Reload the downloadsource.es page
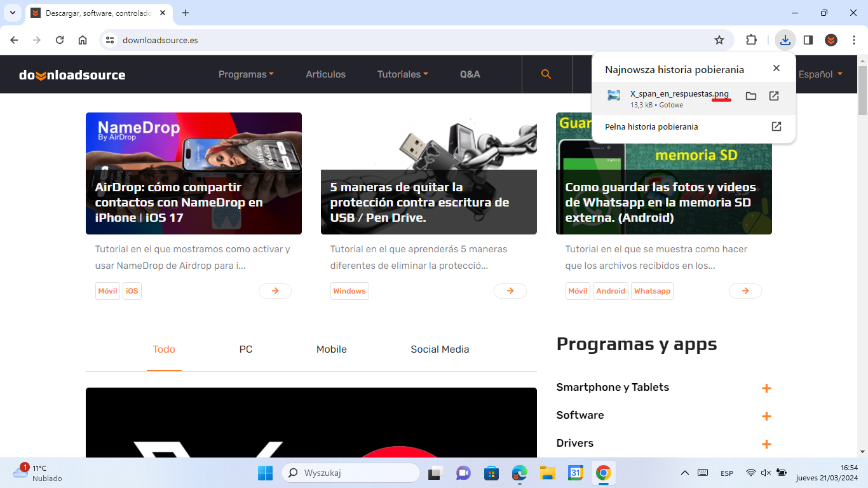This screenshot has height=488, width=868. (x=60, y=40)
